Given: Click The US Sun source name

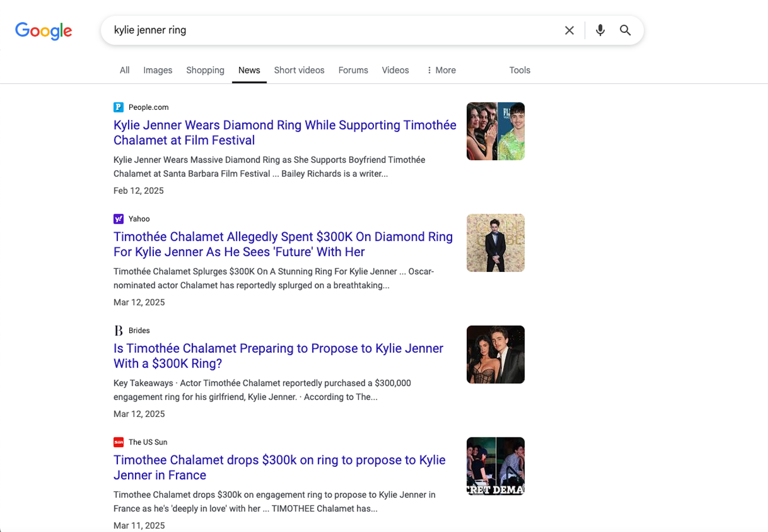Looking at the screenshot, I should point(148,442).
